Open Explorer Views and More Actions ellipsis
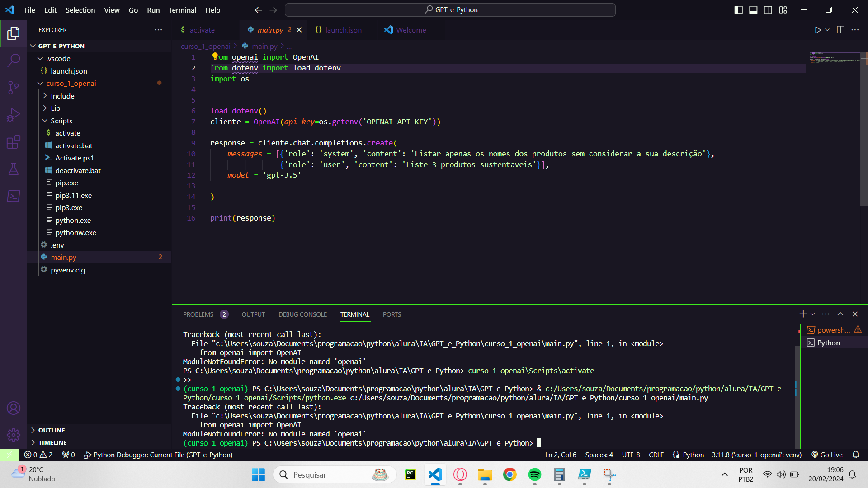Image resolution: width=868 pixels, height=488 pixels. [x=158, y=30]
